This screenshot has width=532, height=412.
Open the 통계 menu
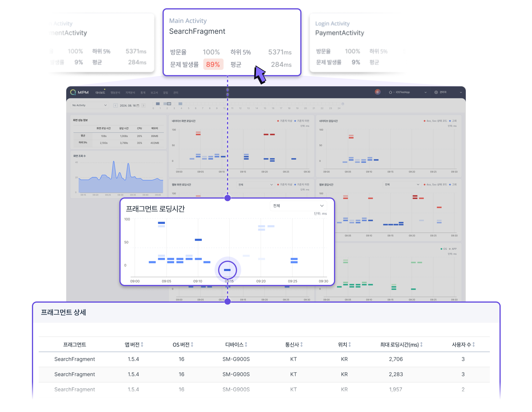[143, 93]
